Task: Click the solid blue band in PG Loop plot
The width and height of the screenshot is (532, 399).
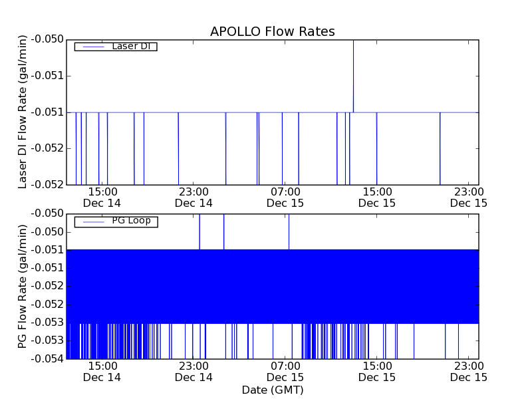Action: point(272,286)
